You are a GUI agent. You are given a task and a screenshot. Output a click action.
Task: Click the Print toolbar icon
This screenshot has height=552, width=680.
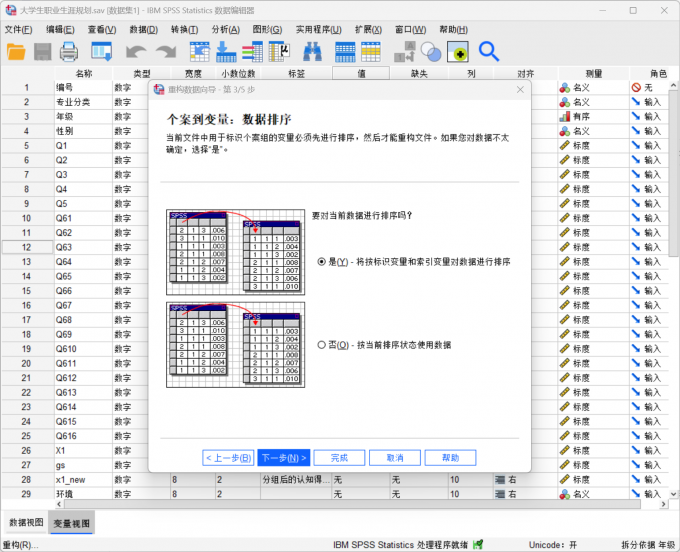pyautogui.click(x=69, y=52)
